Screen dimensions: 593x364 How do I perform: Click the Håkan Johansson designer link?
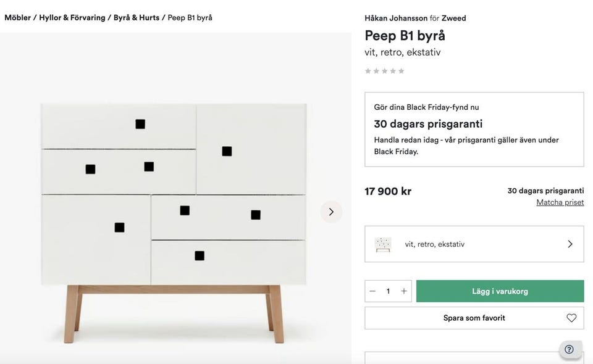point(396,18)
